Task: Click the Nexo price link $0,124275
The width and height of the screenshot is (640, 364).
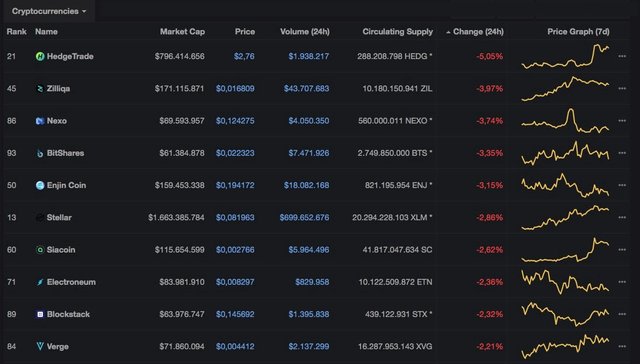Action: (x=235, y=121)
